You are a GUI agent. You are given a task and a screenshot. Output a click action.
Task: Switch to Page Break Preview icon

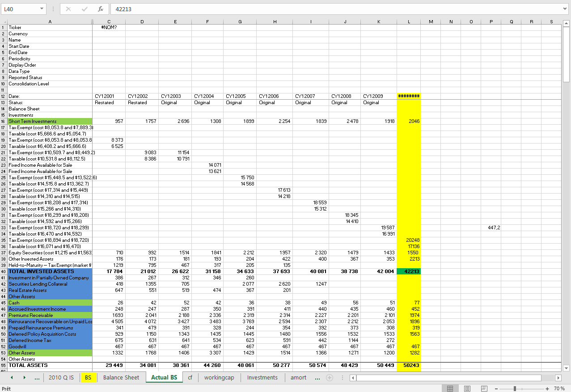(484, 388)
